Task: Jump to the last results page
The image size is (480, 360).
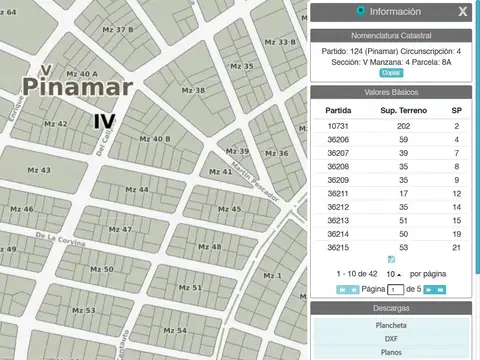Action: tap(440, 290)
